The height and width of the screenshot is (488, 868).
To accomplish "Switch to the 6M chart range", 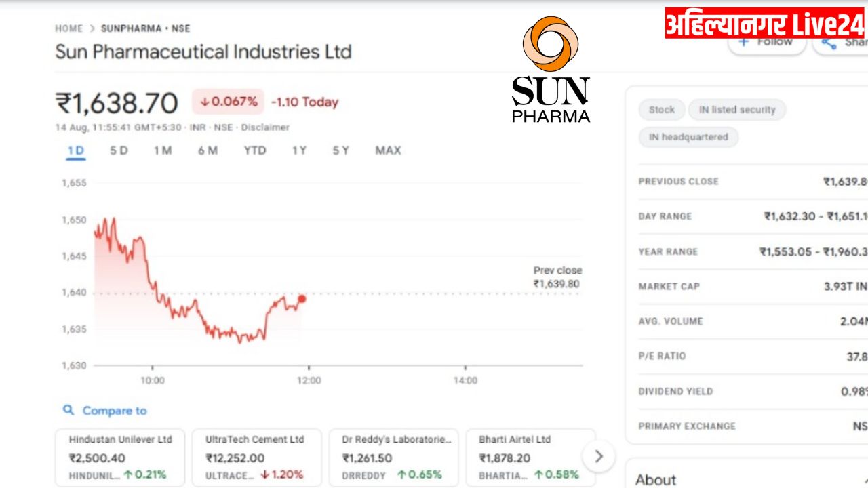I will (208, 150).
